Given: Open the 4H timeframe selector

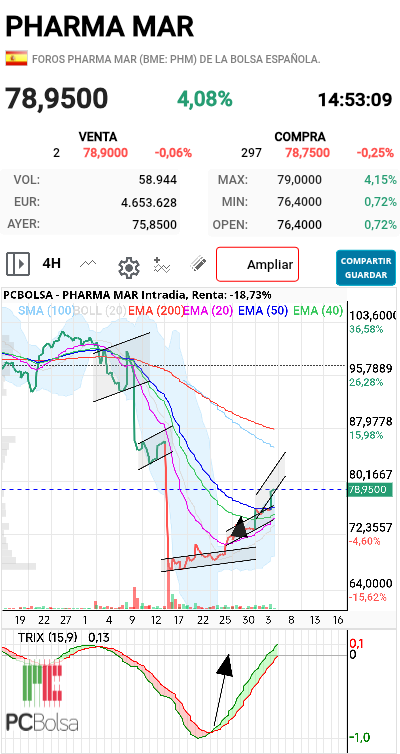Looking at the screenshot, I should (x=51, y=264).
